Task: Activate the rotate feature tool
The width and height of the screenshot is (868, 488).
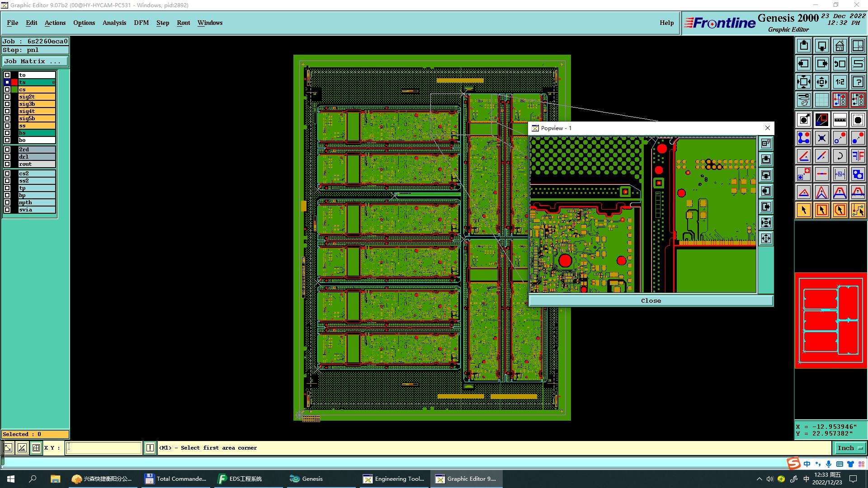Action: pyautogui.click(x=840, y=156)
